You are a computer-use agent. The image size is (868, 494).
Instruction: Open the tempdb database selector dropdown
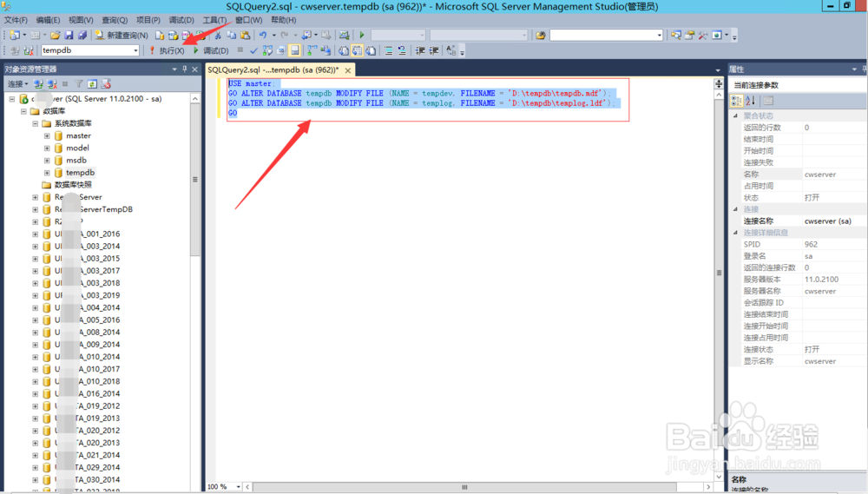click(x=135, y=50)
